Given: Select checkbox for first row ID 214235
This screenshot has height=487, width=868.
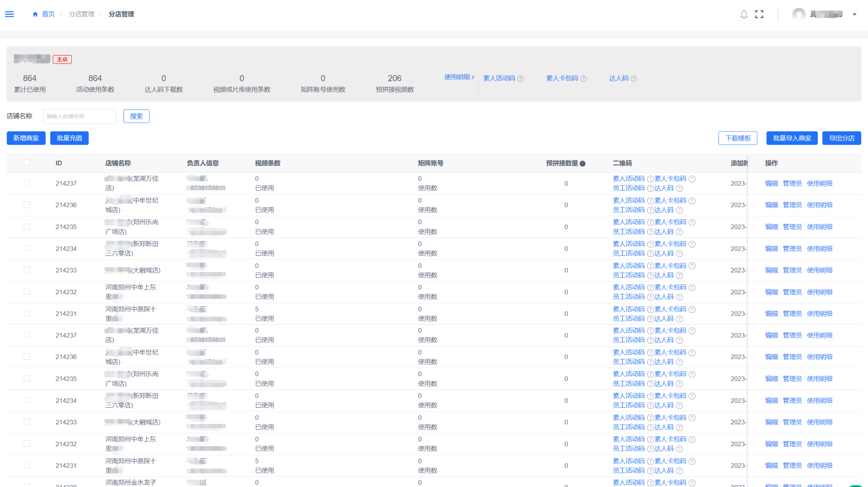Looking at the screenshot, I should click(x=27, y=226).
